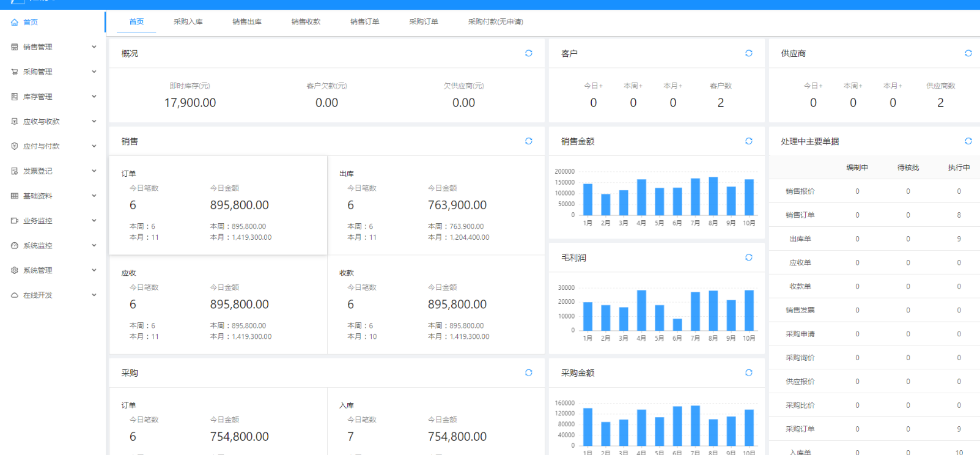Switch to the 首页 tab
The height and width of the screenshot is (455, 980).
click(x=136, y=21)
